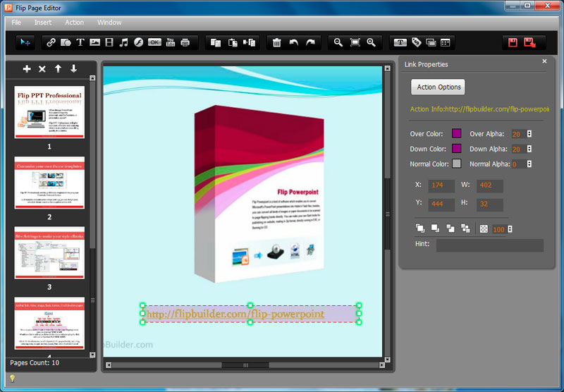Viewport: 564px width, 392px height.
Task: Bring object to front icon
Action: coord(420,228)
